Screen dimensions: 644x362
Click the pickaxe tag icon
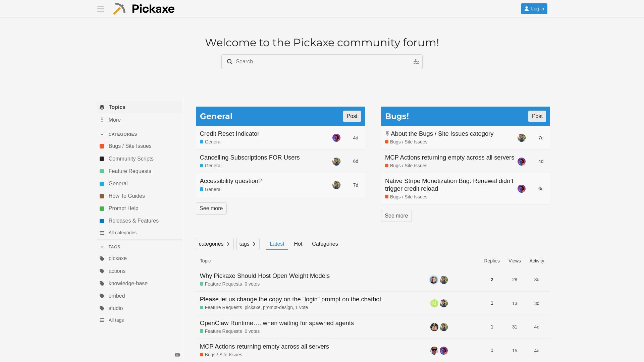[x=102, y=259]
